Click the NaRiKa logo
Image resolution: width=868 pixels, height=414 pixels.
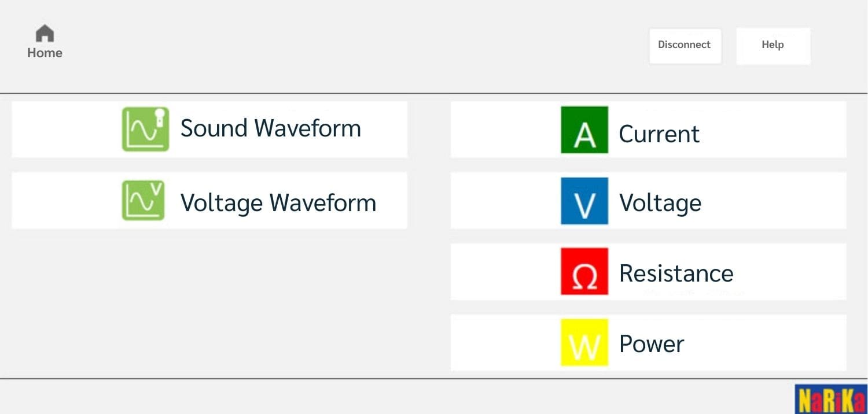(830, 400)
